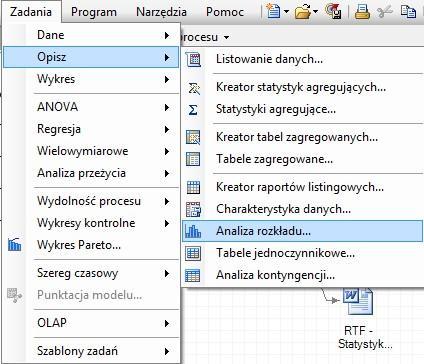
Task: Expand the Szablony zadań submenu arrow
Action: [x=167, y=351]
